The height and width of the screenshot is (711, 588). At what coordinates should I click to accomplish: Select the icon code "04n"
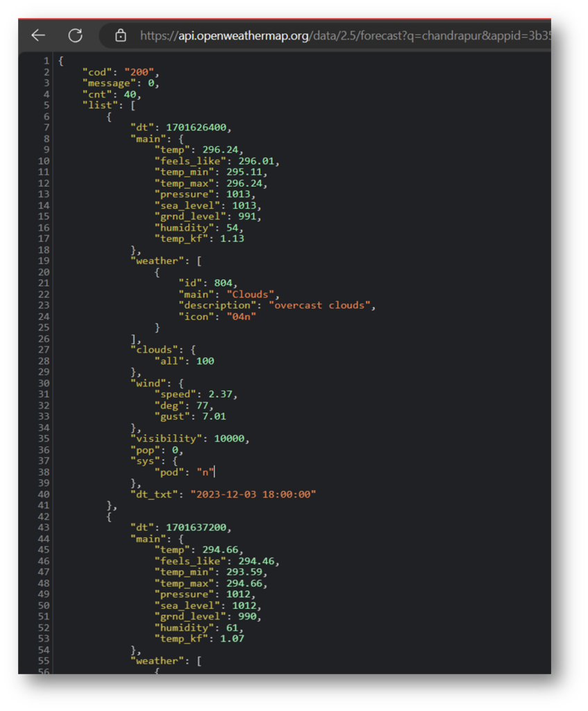click(243, 316)
